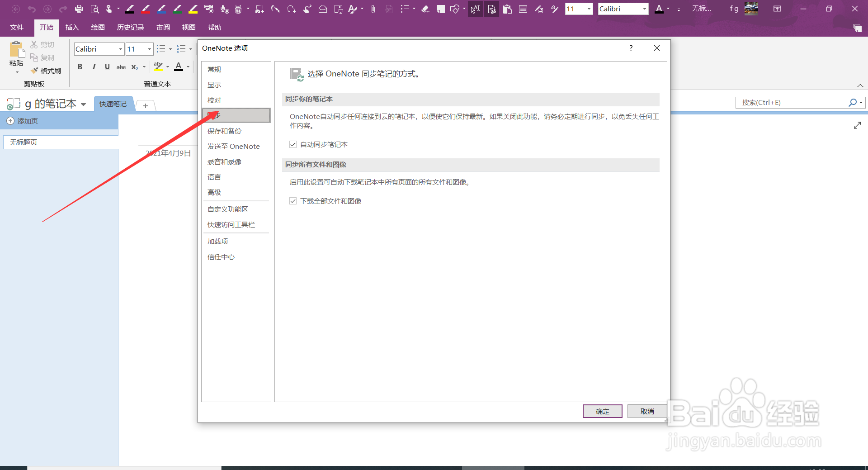Switch to the View (视图) ribbon tab
Screen dimensions: 868x470
point(189,28)
